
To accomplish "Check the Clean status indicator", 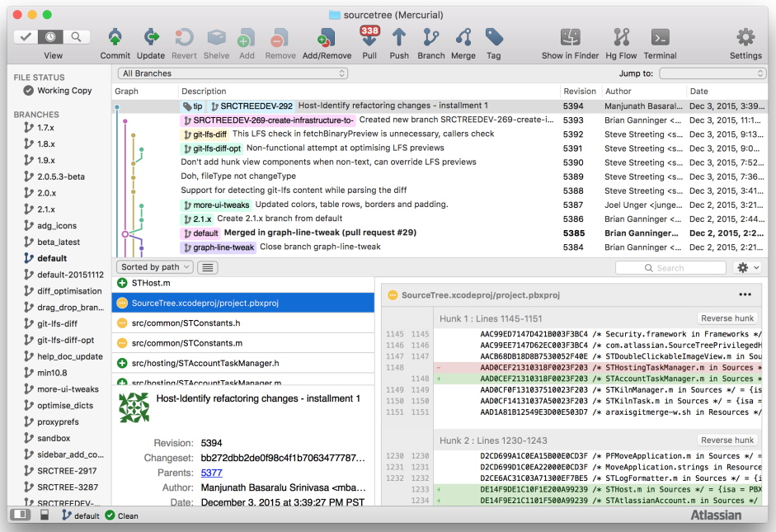I will [x=122, y=516].
